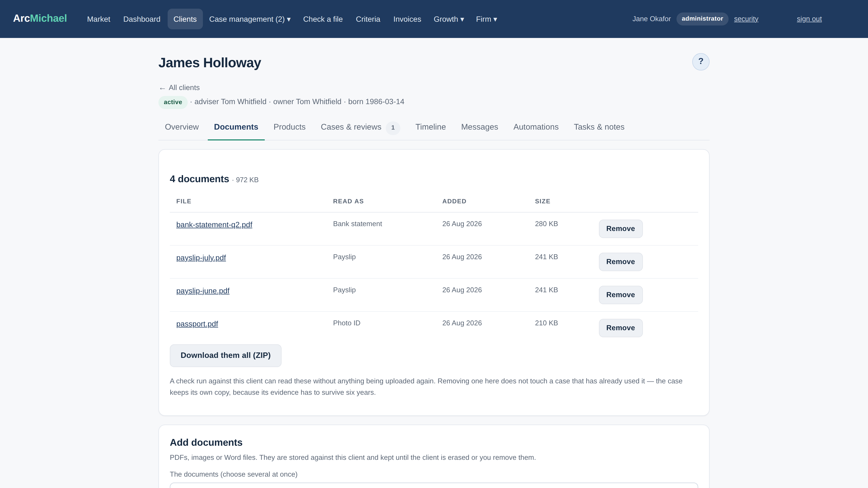
Task: Open the Tasks & notes tab
Action: tap(599, 127)
